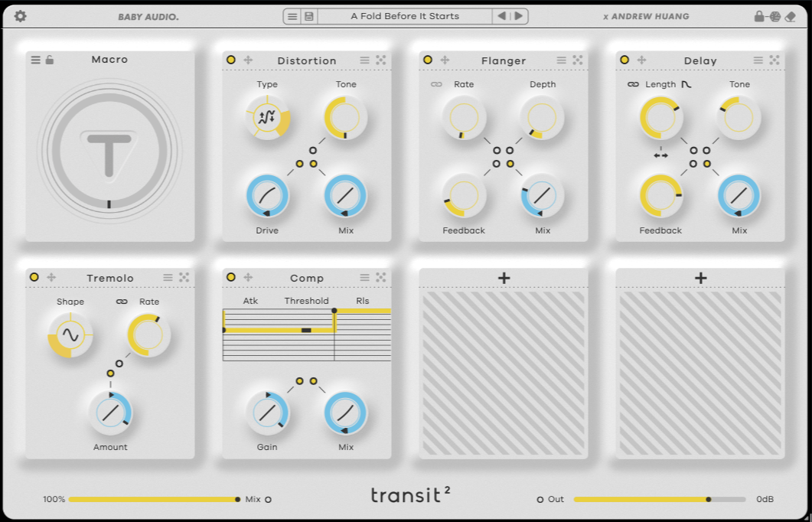The image size is (812, 522).
Task: Toggle the Tremolo Rate sync link icon
Action: (x=122, y=302)
